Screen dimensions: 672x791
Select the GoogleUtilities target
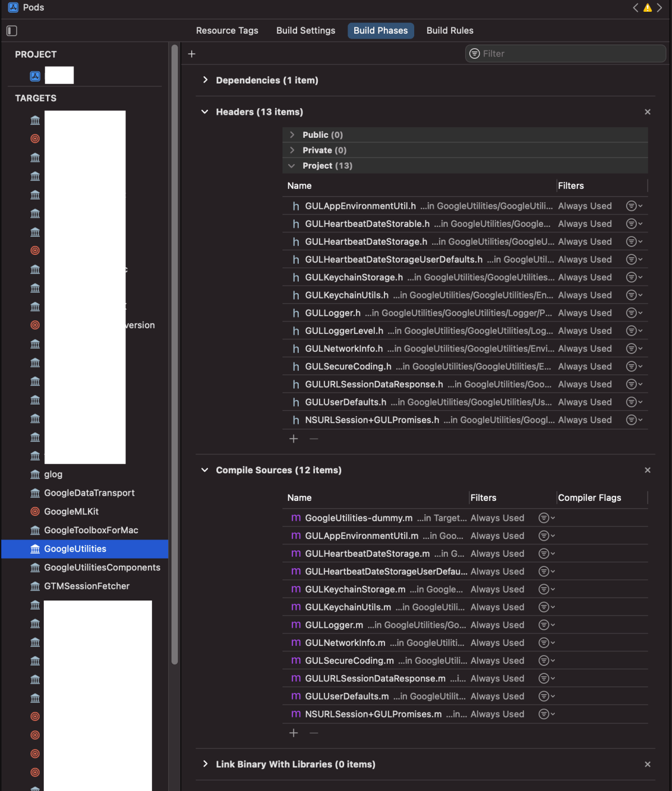(x=85, y=549)
